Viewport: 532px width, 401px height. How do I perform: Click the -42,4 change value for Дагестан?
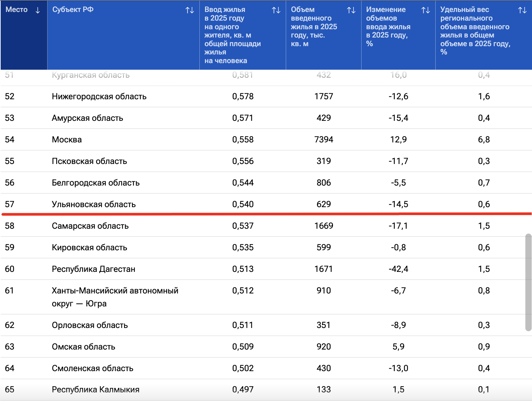[x=398, y=269]
